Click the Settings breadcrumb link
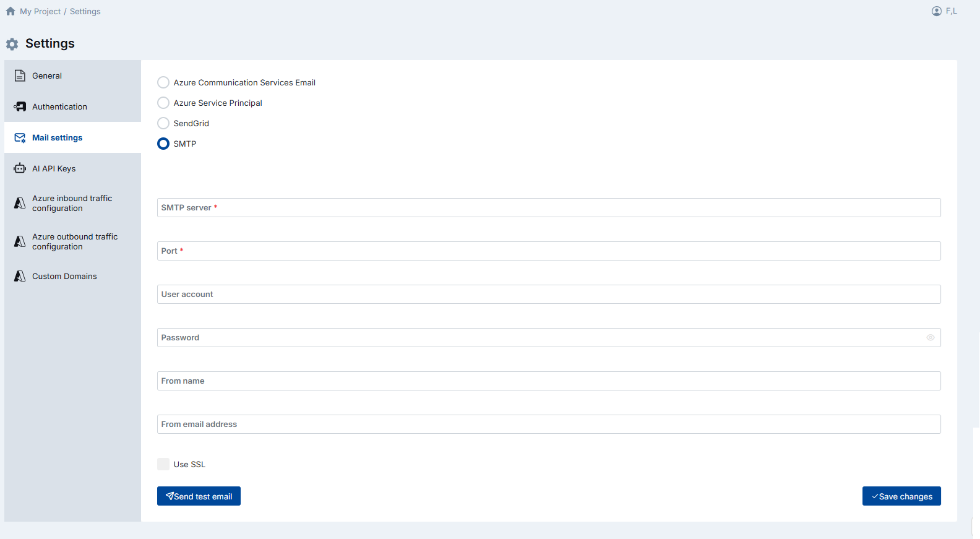Image resolution: width=980 pixels, height=539 pixels. (x=85, y=11)
